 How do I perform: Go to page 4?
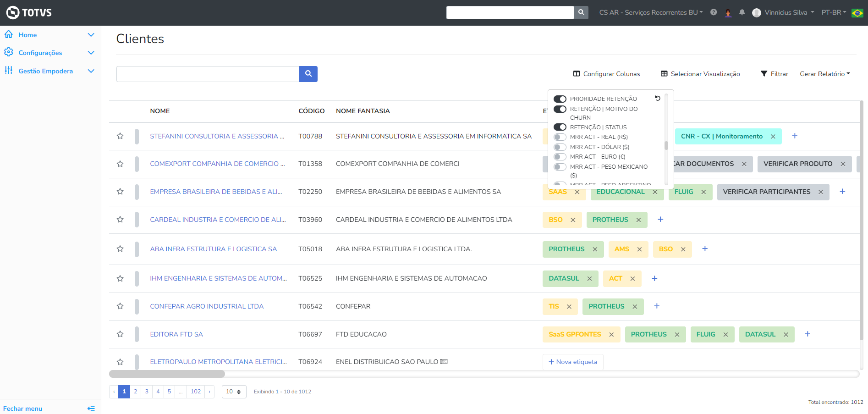(x=158, y=392)
